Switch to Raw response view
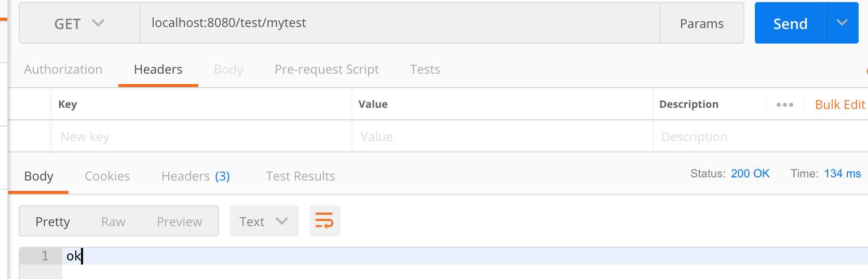 pos(113,222)
